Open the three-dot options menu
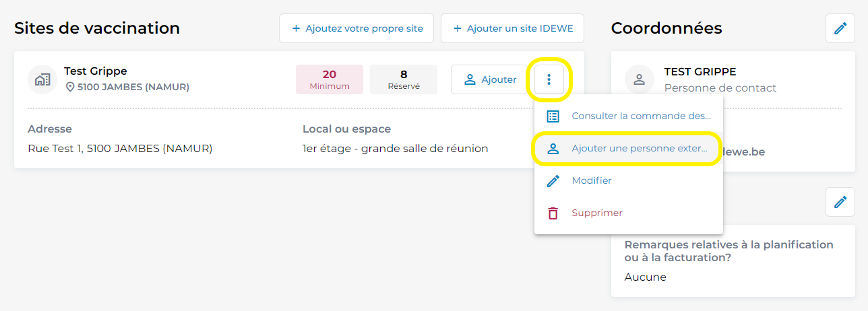The width and height of the screenshot is (868, 311). point(549,79)
